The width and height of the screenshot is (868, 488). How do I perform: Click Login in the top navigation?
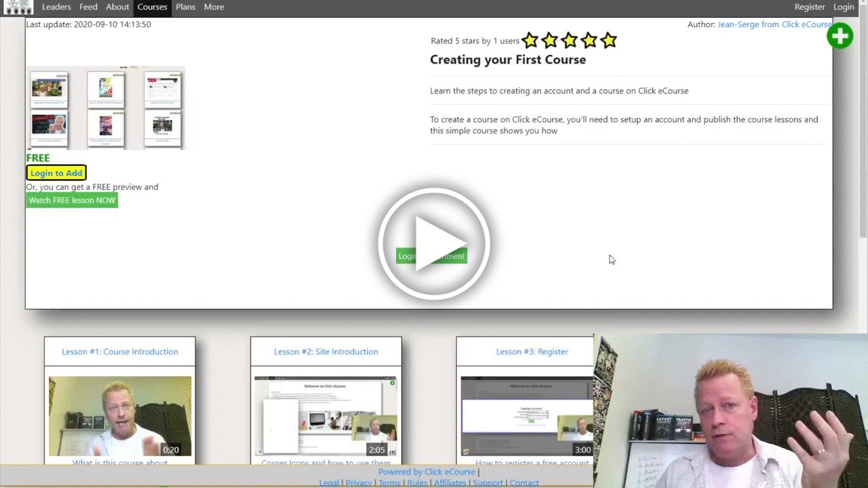point(844,7)
